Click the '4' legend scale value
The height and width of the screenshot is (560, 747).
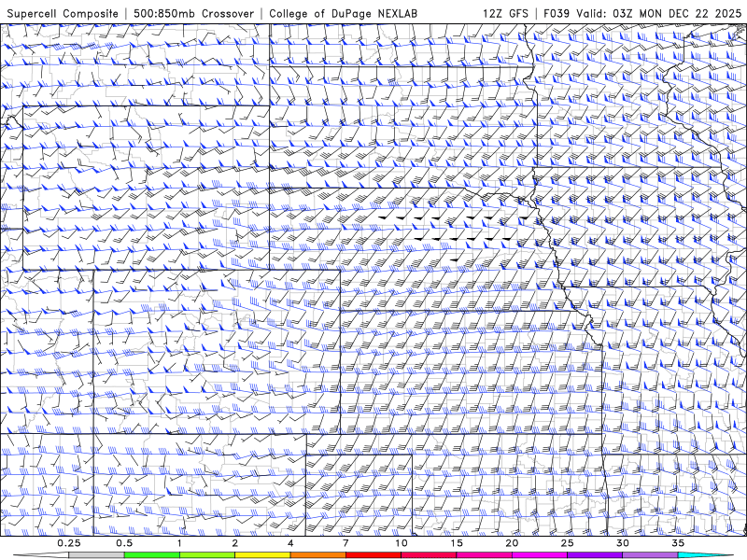point(290,543)
